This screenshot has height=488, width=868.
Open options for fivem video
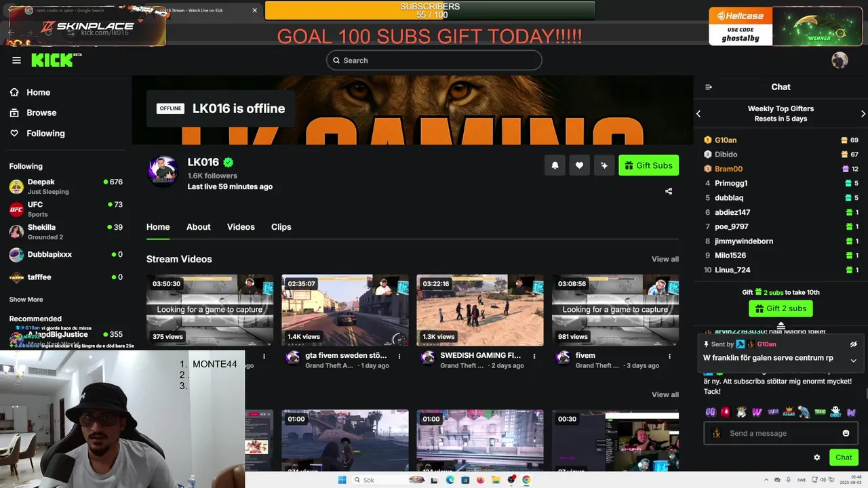coord(669,356)
